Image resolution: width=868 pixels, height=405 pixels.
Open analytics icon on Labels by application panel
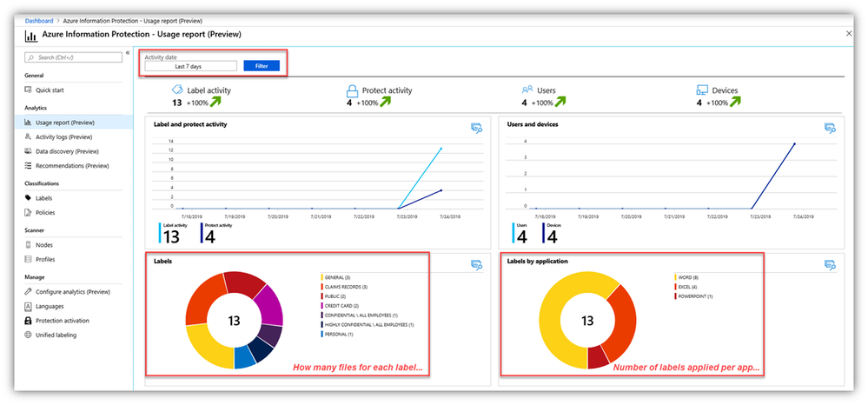click(830, 265)
